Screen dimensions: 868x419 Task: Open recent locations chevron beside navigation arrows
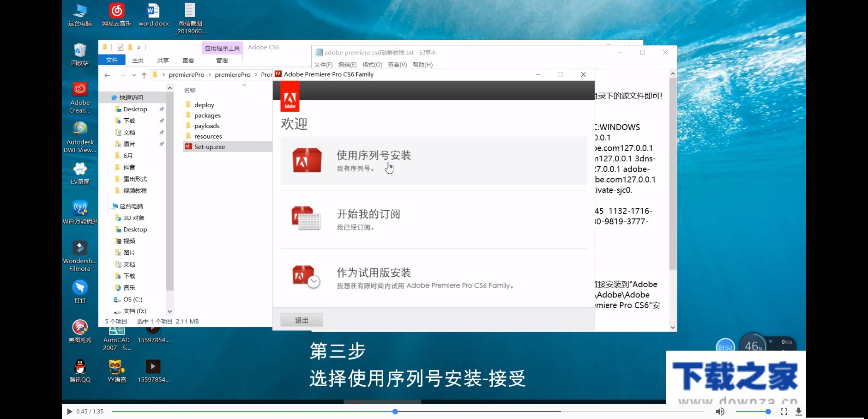pyautogui.click(x=134, y=74)
